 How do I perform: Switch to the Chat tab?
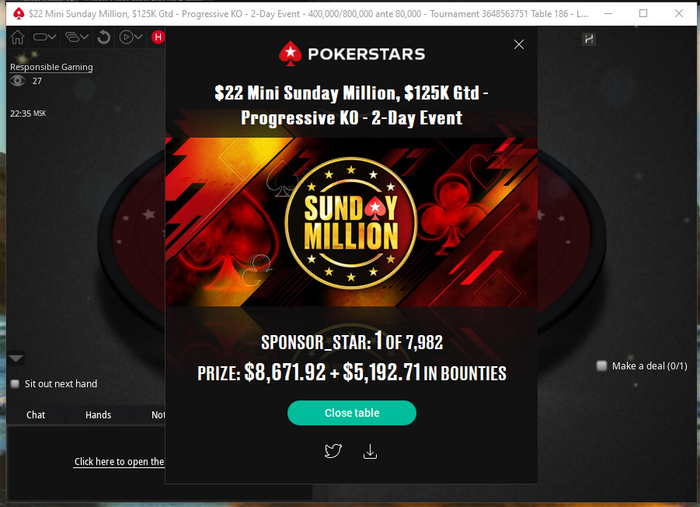[36, 415]
